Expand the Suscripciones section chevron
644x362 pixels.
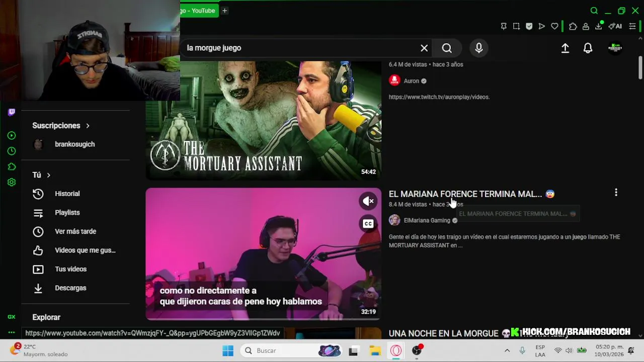[88, 126]
